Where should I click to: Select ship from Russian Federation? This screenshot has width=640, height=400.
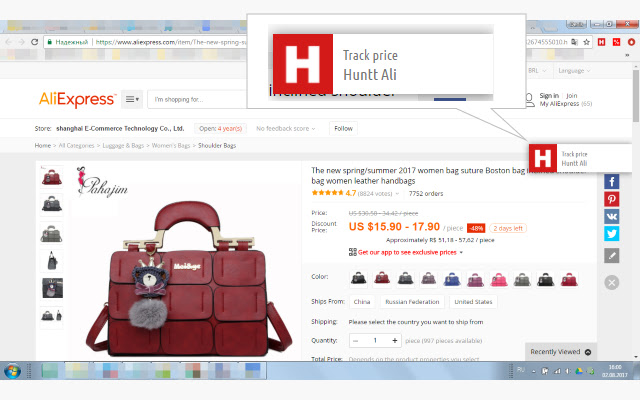[x=412, y=302]
